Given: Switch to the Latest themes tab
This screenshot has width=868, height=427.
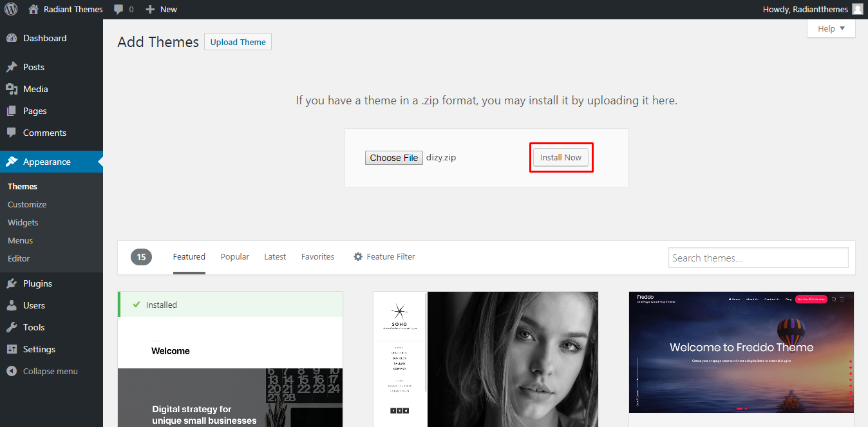Looking at the screenshot, I should [275, 256].
